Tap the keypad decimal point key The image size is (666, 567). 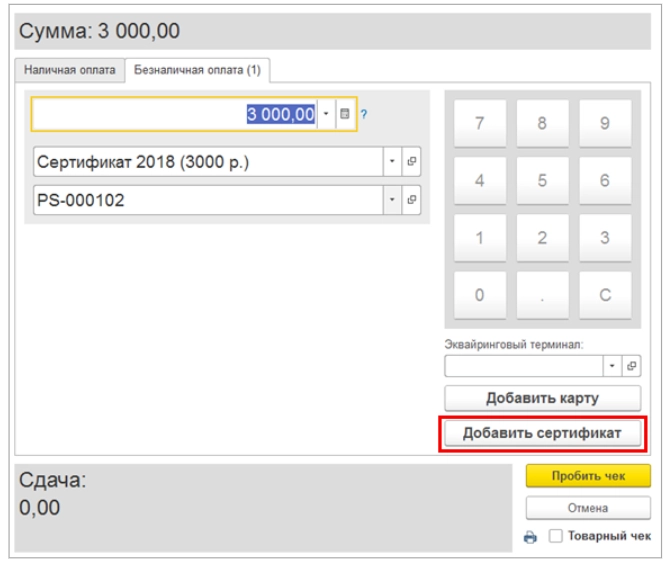tap(542, 295)
